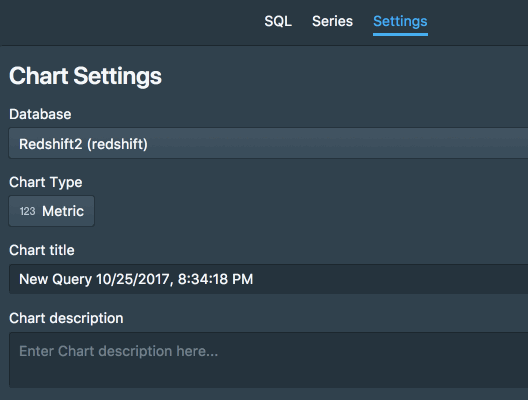This screenshot has height=400, width=528.
Task: Place cursor on 'New Query' in title field
Action: coord(56,279)
